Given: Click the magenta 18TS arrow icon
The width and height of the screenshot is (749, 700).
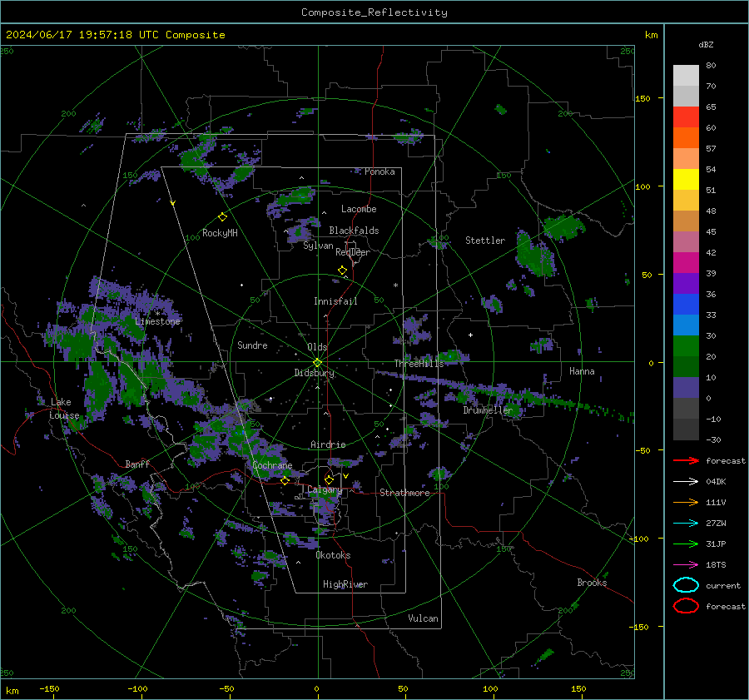Looking at the screenshot, I should [686, 565].
